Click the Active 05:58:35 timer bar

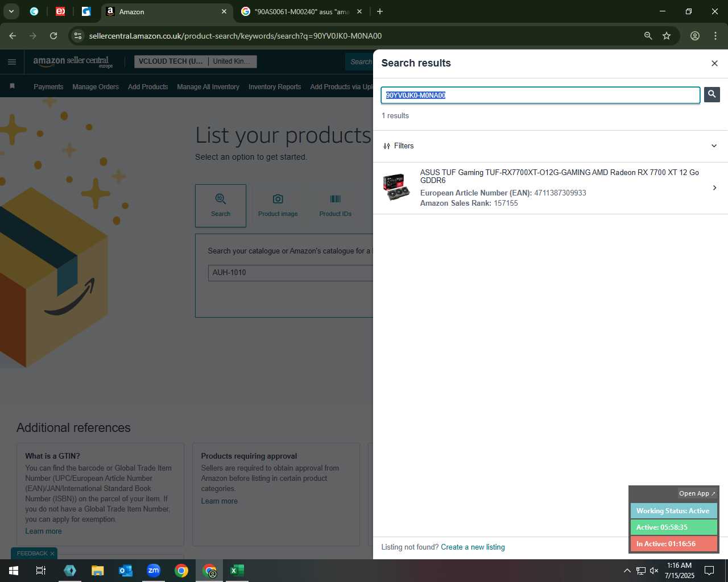click(x=673, y=527)
